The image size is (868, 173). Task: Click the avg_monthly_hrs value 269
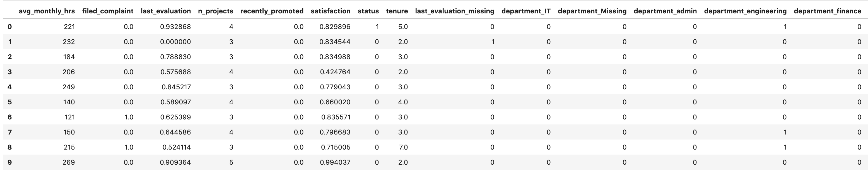[x=68, y=163]
